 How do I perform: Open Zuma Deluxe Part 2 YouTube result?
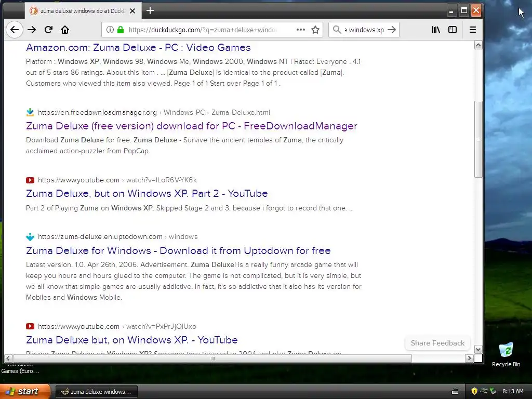click(147, 193)
